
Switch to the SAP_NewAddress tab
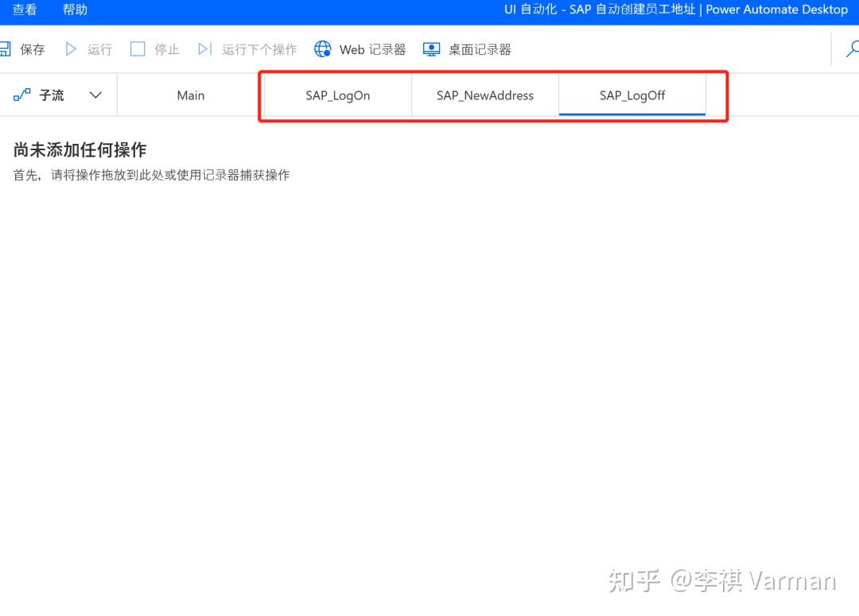pyautogui.click(x=484, y=95)
